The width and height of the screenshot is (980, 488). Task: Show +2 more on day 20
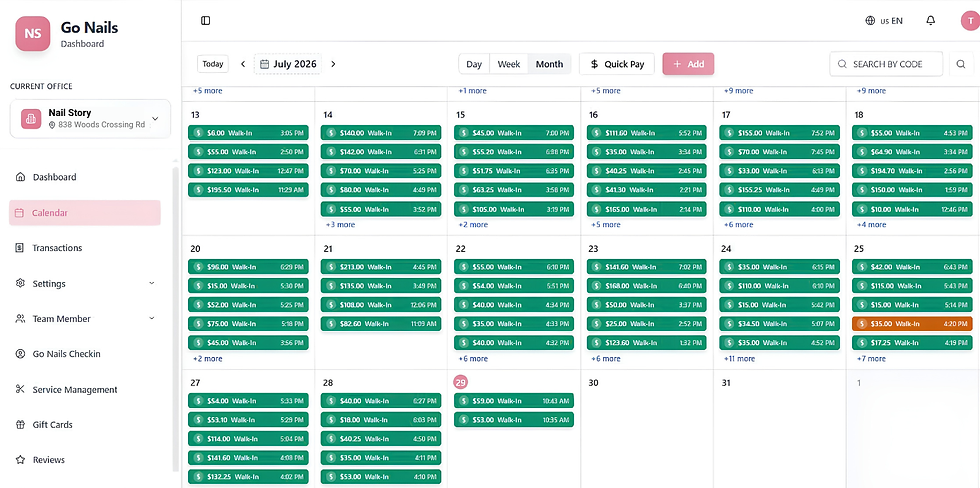208,359
